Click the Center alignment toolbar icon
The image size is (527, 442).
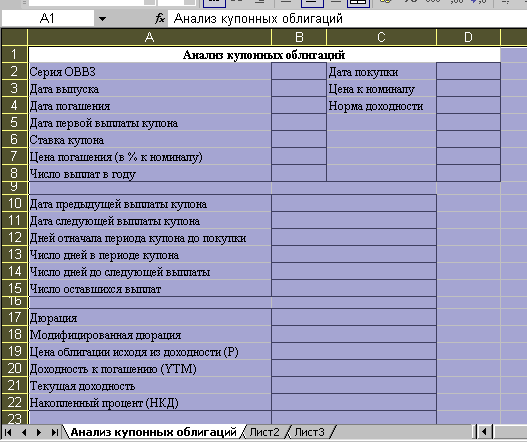(312, 3)
